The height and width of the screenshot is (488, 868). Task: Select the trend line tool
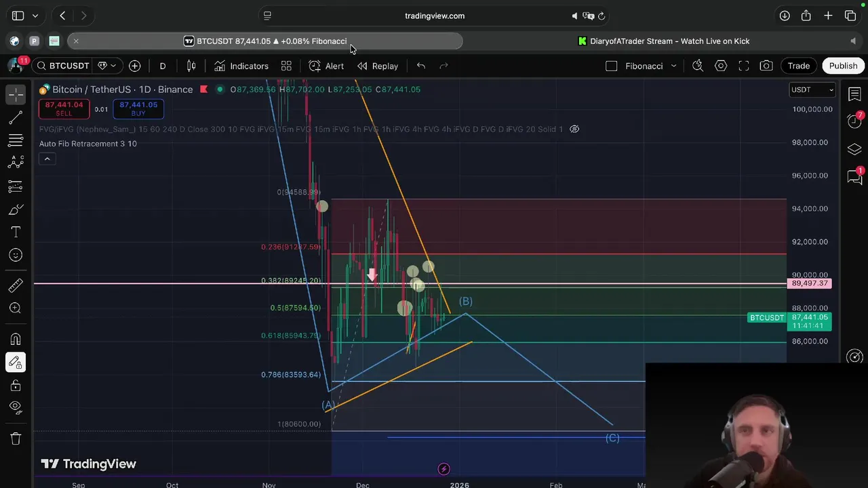click(16, 118)
